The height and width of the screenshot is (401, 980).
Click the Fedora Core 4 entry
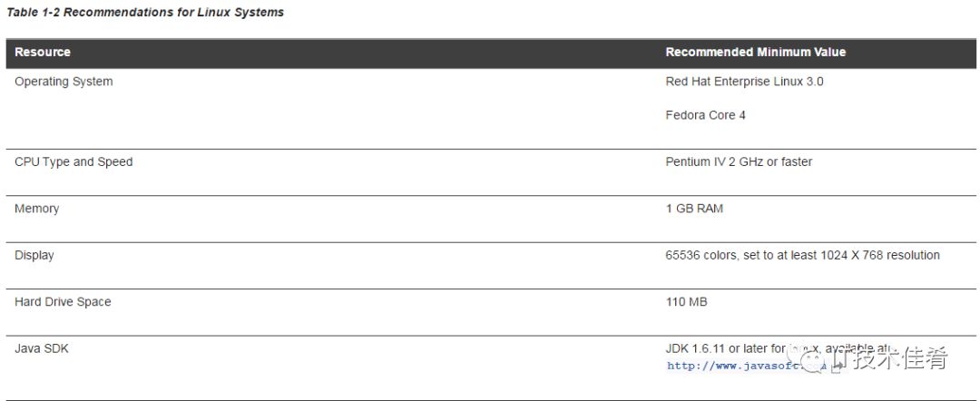click(706, 115)
